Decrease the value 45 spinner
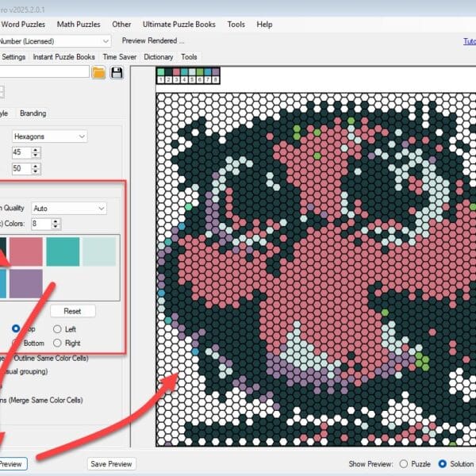This screenshot has width=476, height=476. click(36, 155)
